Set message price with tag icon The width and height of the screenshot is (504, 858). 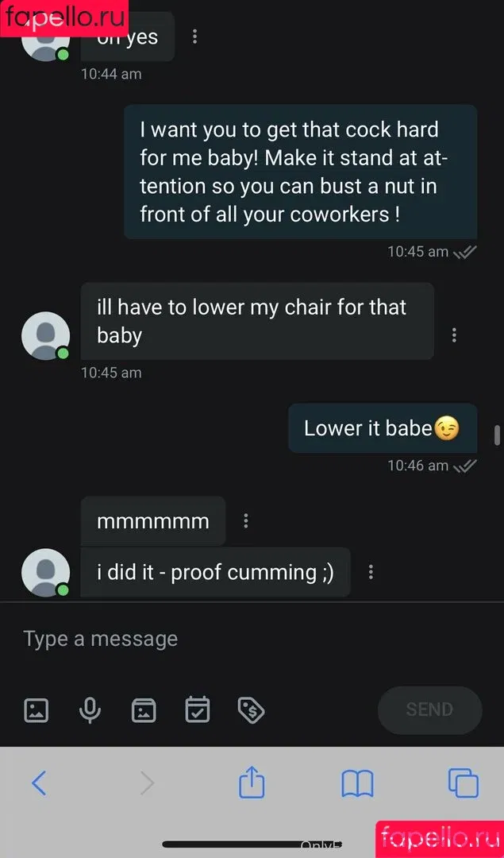point(251,710)
